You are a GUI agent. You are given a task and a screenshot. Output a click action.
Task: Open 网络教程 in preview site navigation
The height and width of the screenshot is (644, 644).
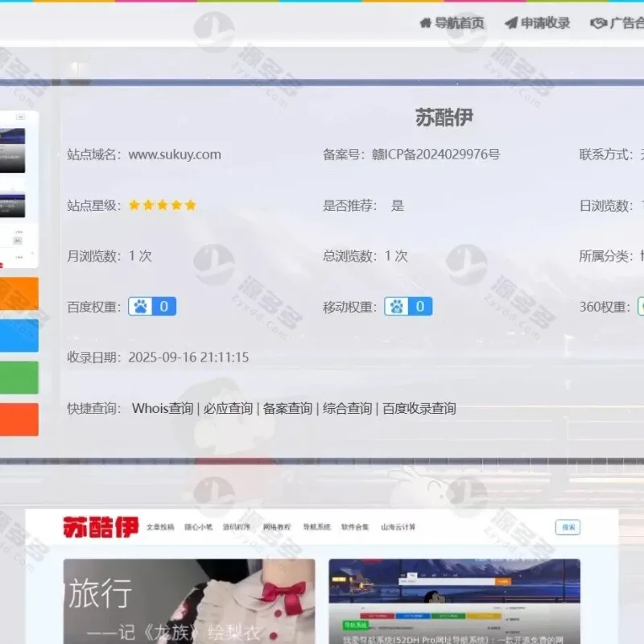pyautogui.click(x=277, y=527)
